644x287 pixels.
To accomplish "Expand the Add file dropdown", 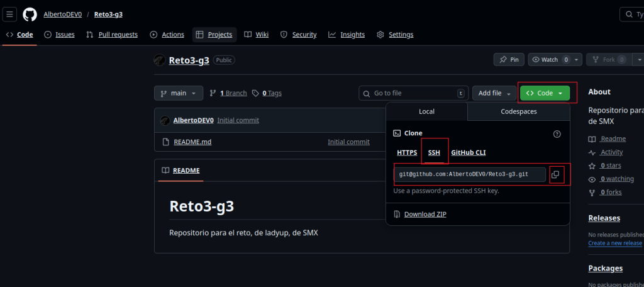I will [x=494, y=93].
